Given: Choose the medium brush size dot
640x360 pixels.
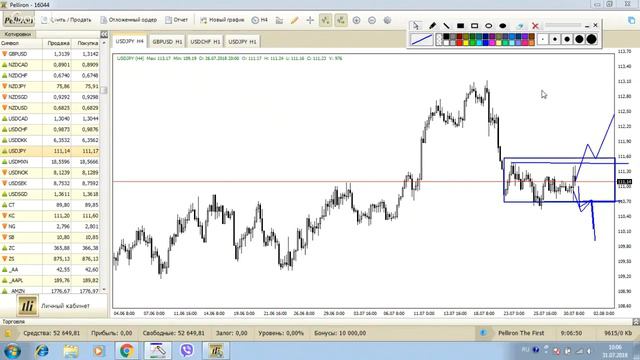Looking at the screenshot, I should (567, 39).
